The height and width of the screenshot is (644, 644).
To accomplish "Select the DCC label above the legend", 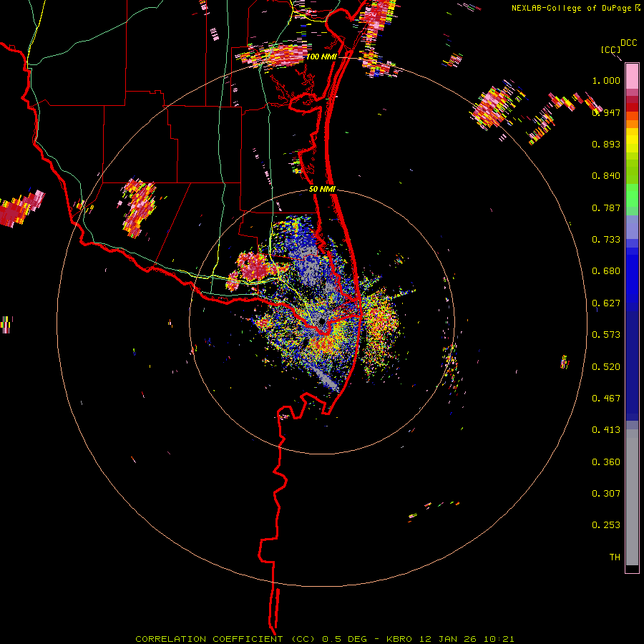I will coord(629,43).
